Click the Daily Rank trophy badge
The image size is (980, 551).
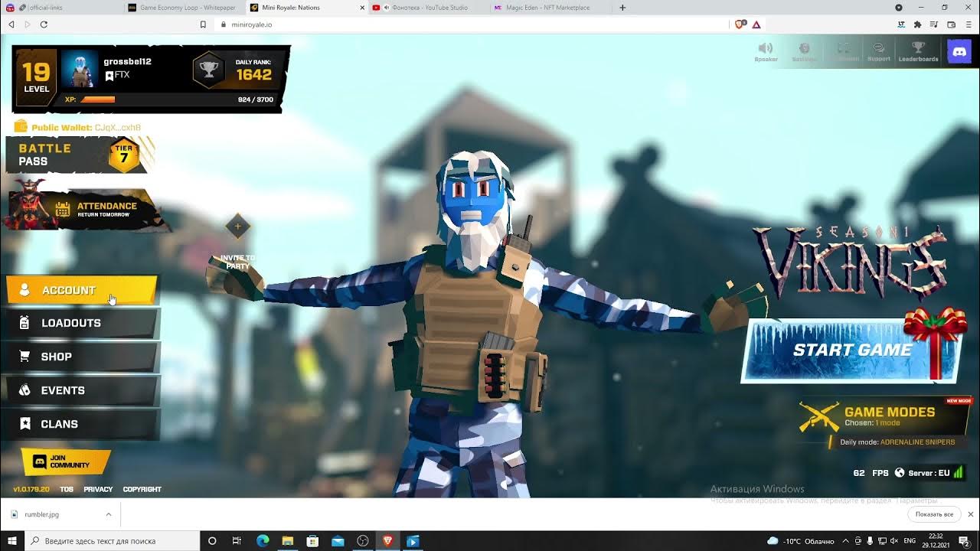(208, 70)
